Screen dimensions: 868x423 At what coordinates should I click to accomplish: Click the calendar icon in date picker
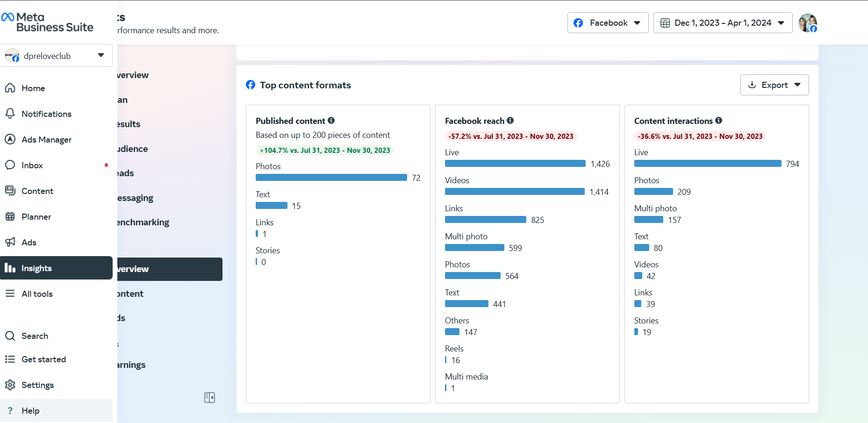pyautogui.click(x=665, y=23)
